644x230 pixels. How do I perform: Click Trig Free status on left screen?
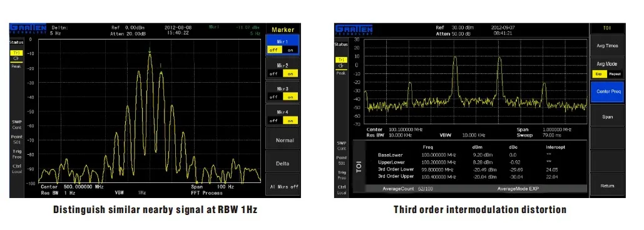tap(16, 154)
